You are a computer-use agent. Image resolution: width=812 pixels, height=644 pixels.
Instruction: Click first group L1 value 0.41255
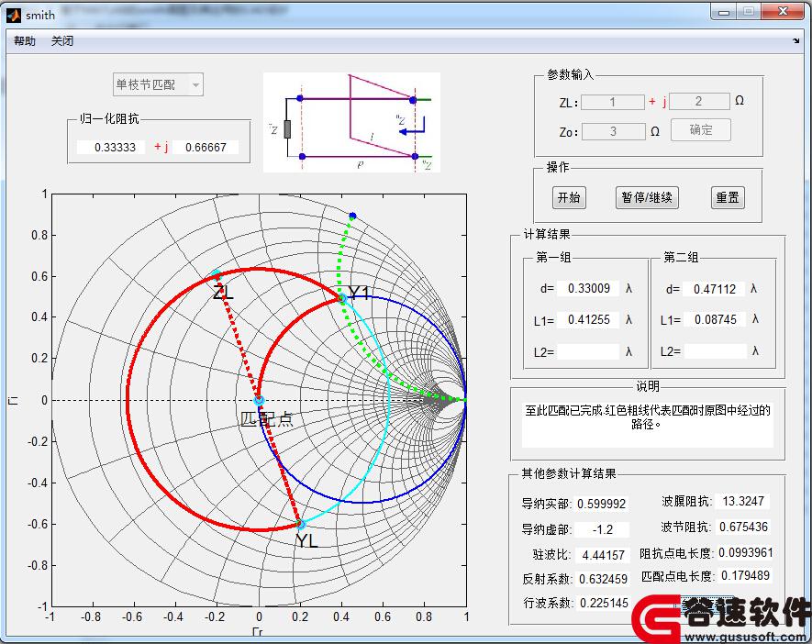point(588,319)
